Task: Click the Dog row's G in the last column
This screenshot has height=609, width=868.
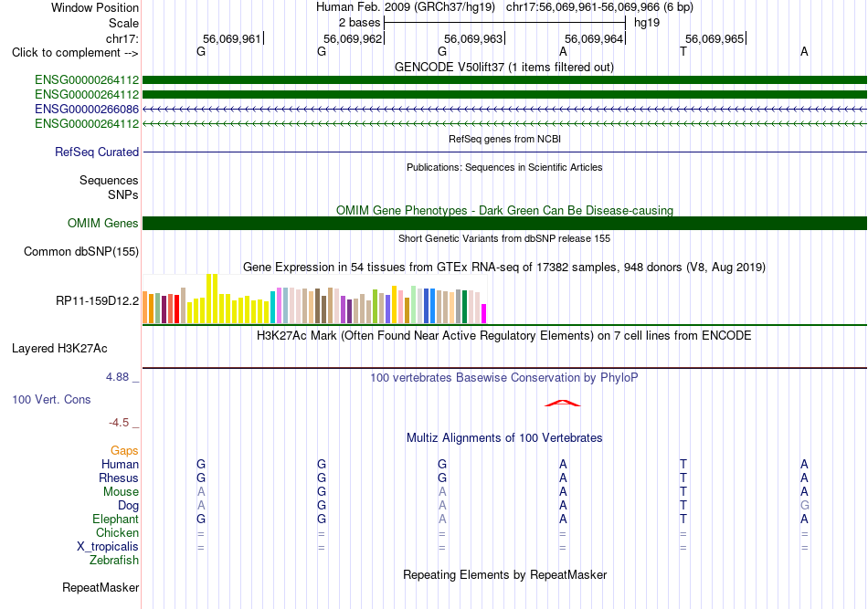Action: click(804, 505)
